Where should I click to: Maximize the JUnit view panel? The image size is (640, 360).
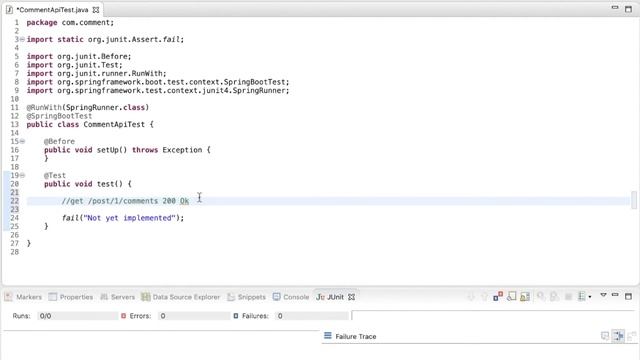tap(629, 296)
